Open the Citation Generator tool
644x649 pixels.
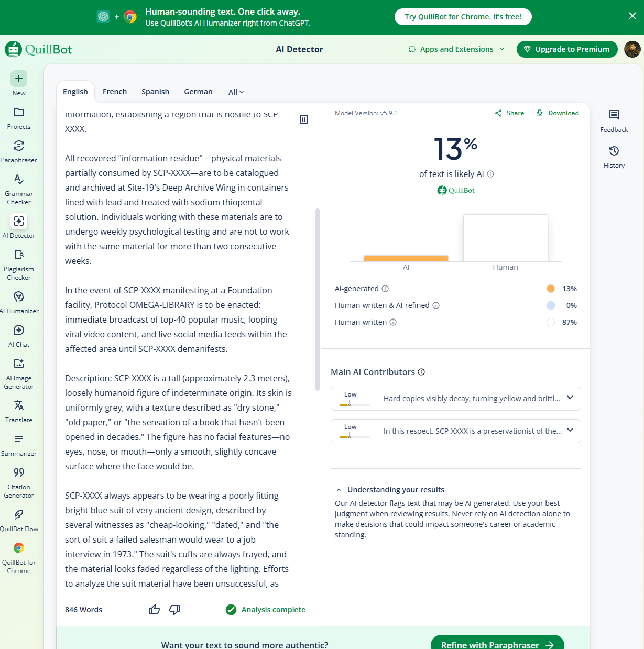19,482
